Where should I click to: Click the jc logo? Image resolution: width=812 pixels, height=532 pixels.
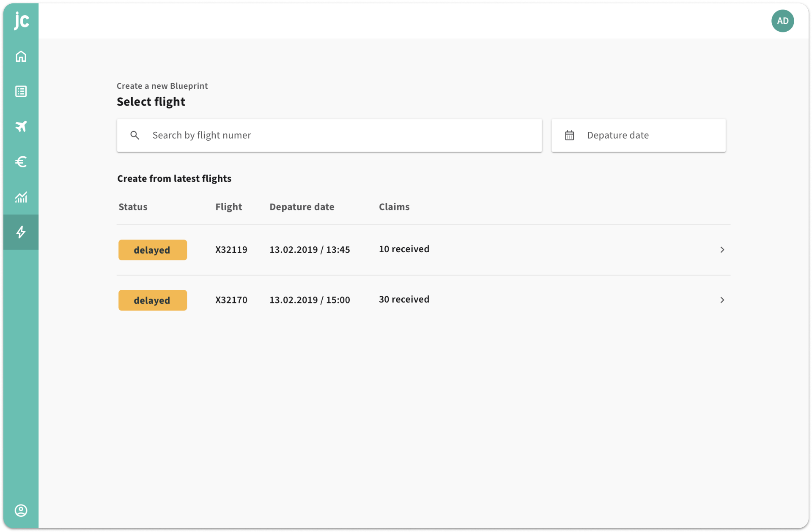pos(21,20)
